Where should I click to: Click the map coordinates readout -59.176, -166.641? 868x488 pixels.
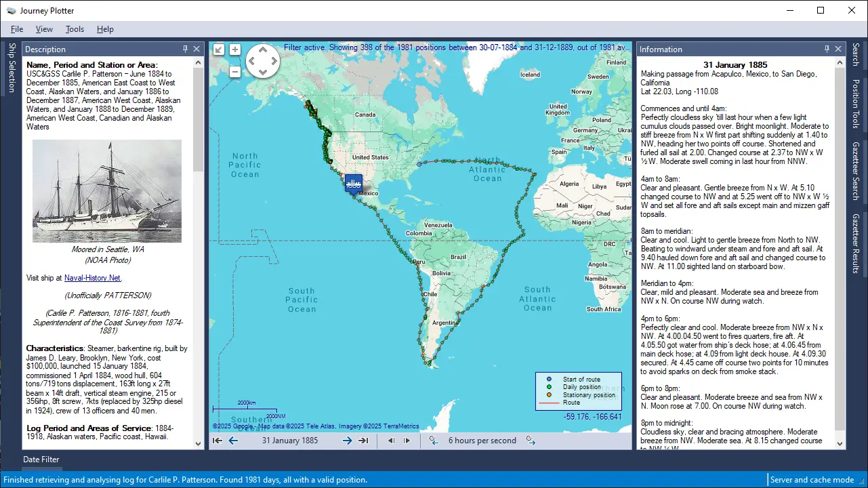[x=592, y=417]
